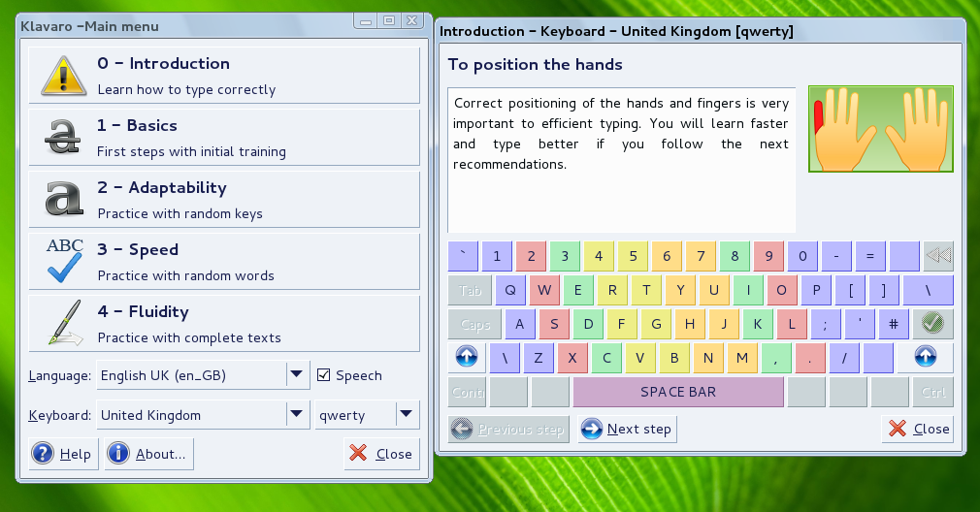Screen dimensions: 980x512
Task: Click the strikethrough 'a' Basics icon
Action: coord(63,137)
